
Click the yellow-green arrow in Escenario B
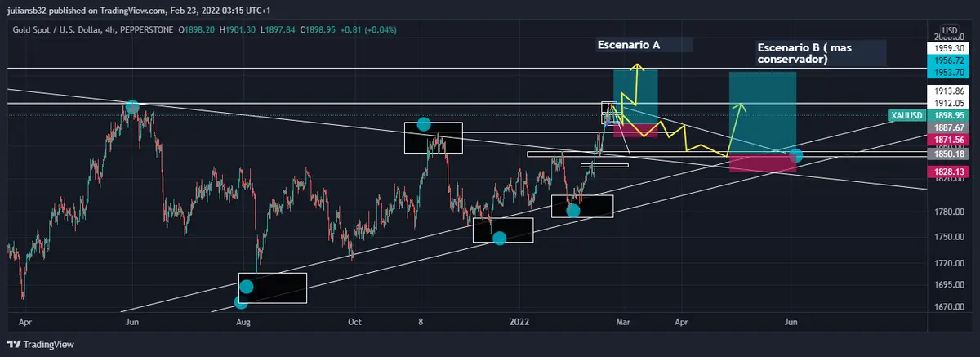click(742, 108)
